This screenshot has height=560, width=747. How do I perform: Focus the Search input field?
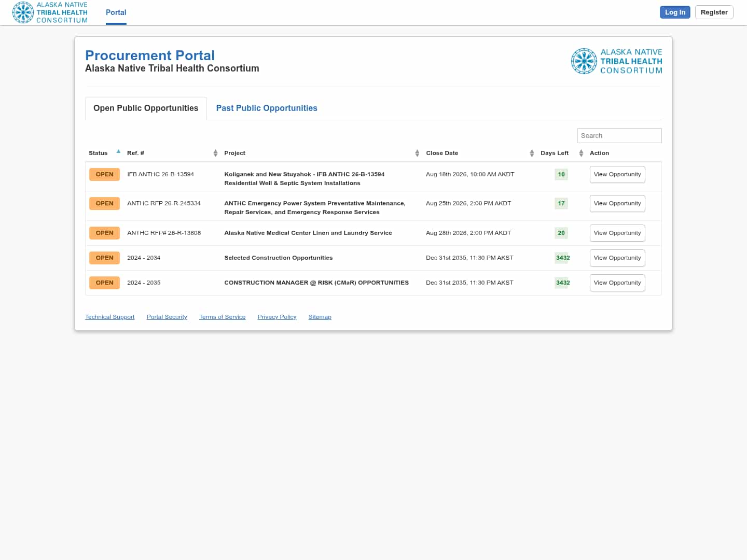coord(619,136)
